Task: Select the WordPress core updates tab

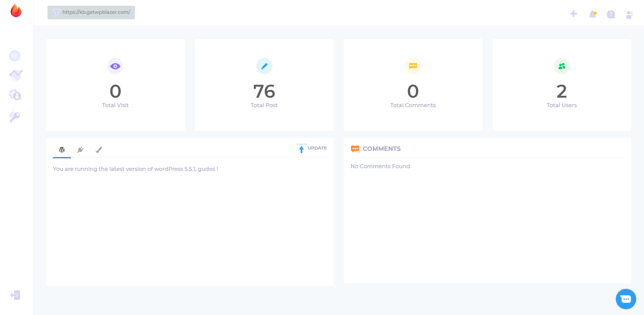Action: 62,150
